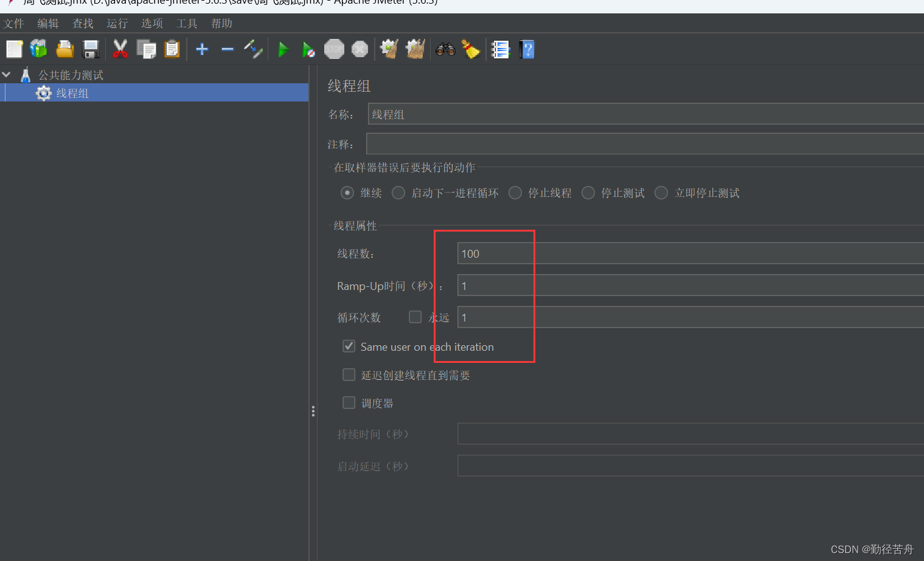Start test without pauses icon
Screen dimensions: 924x561
pos(309,49)
